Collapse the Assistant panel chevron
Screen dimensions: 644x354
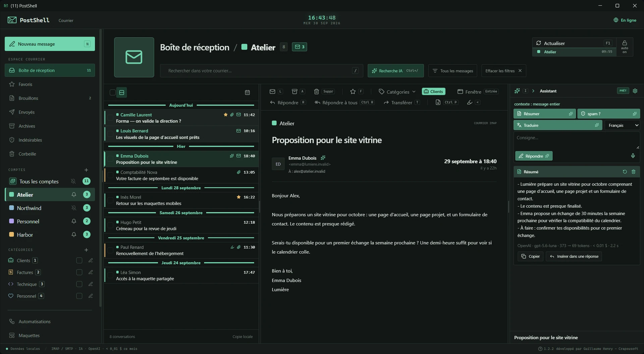[x=533, y=91]
